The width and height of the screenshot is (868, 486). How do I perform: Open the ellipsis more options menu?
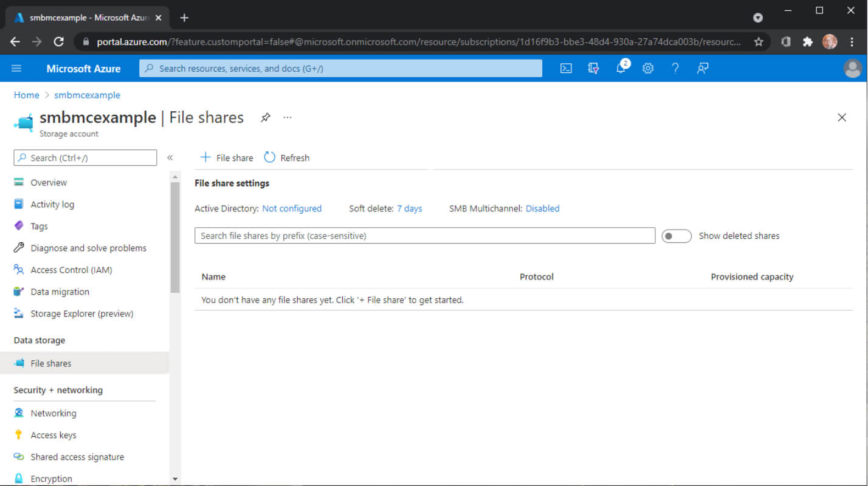(x=288, y=117)
